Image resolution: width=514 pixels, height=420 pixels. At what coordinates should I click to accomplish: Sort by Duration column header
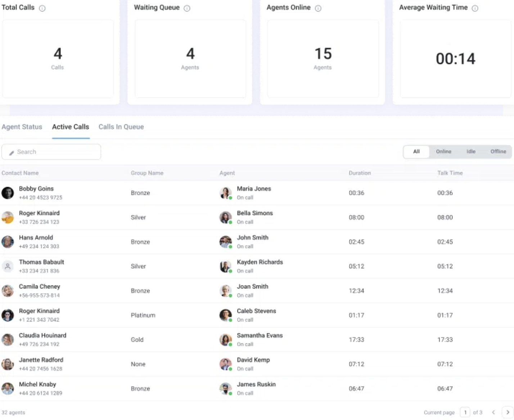pos(360,173)
